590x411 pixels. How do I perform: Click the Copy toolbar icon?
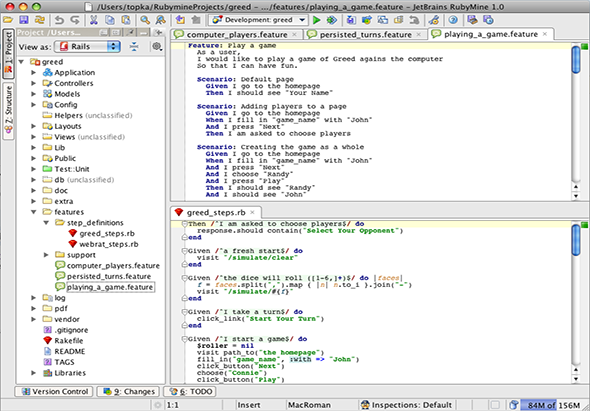[x=109, y=20]
